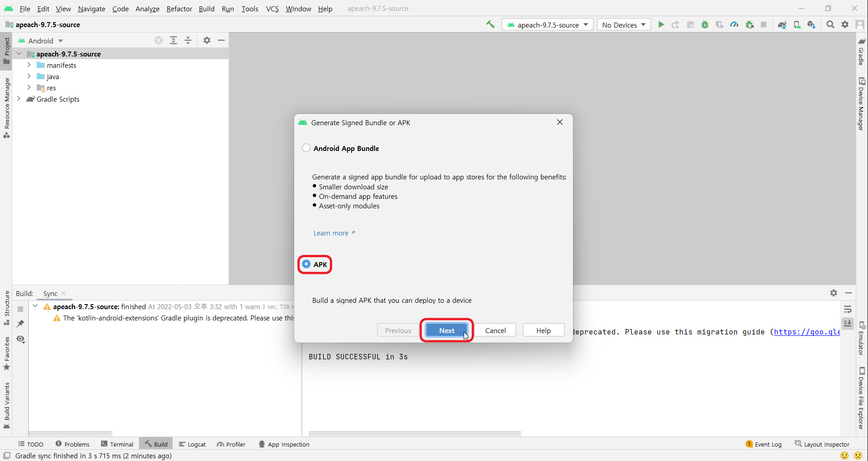Click the Search Everywhere magnifier icon
This screenshot has height=461, width=868.
point(830,24)
